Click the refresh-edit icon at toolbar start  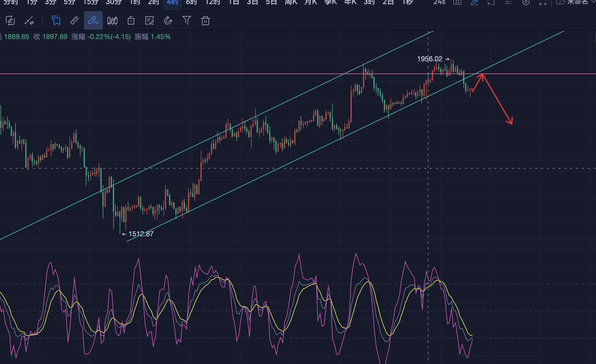[10, 21]
